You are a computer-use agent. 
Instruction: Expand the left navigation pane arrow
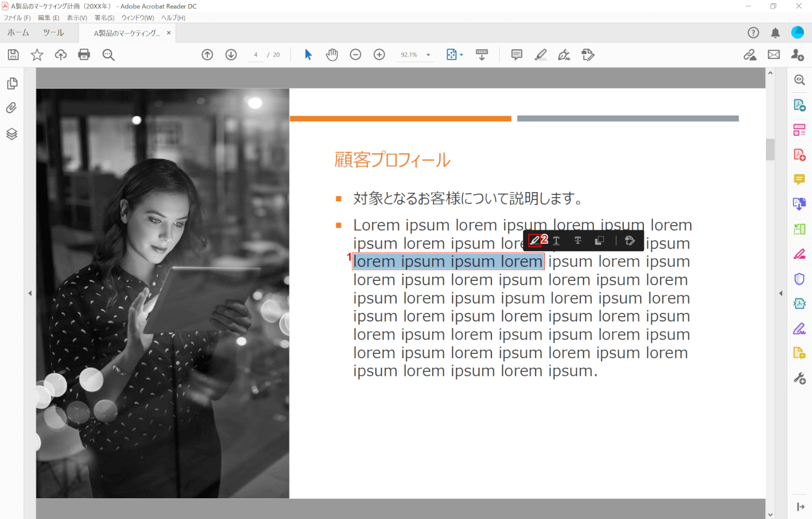coord(29,293)
